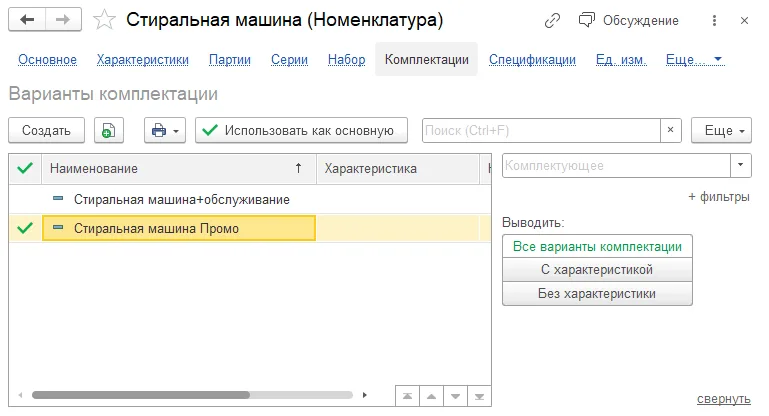769x416 pixels.
Task: Jump to the first row of the list
Action: (x=408, y=396)
